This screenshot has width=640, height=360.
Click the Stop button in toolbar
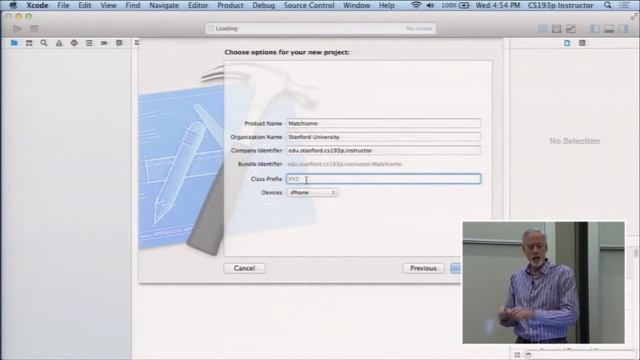tap(34, 29)
